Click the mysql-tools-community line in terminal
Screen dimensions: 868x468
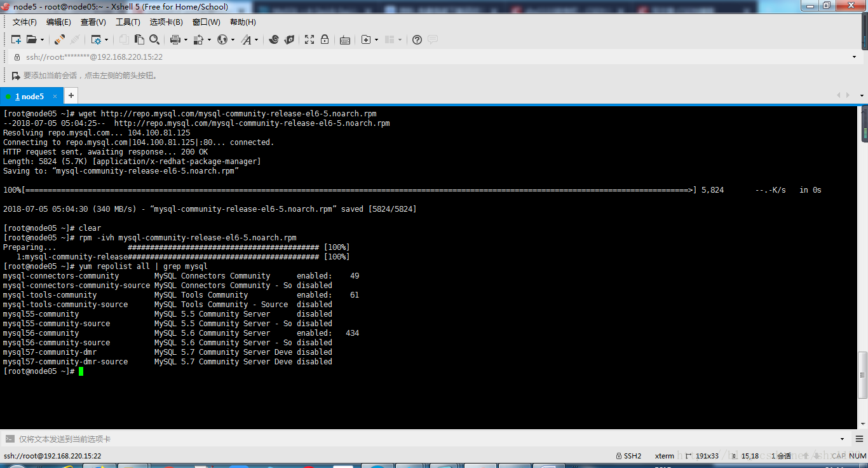181,295
